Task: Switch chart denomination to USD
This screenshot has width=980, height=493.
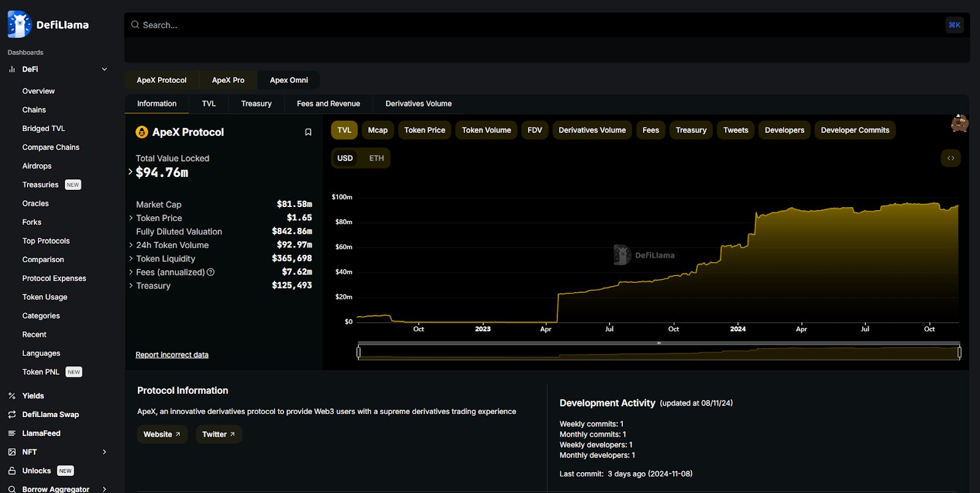Action: point(345,158)
